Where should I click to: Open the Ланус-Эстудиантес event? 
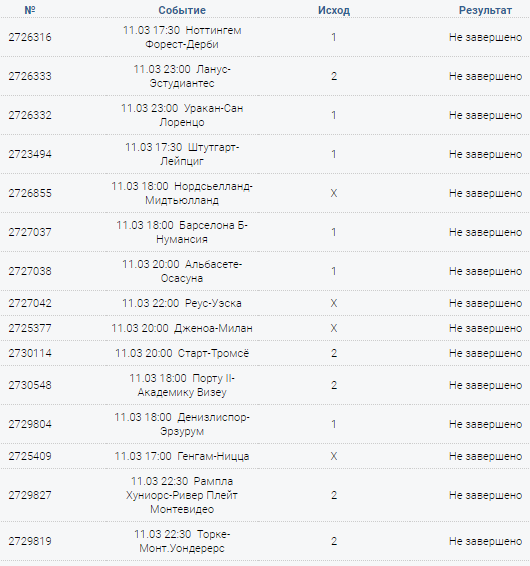point(182,76)
